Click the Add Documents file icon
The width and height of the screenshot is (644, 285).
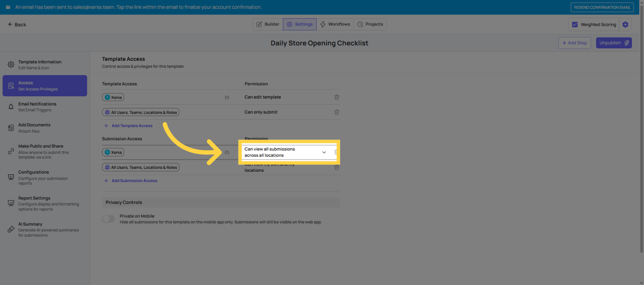pyautogui.click(x=11, y=128)
